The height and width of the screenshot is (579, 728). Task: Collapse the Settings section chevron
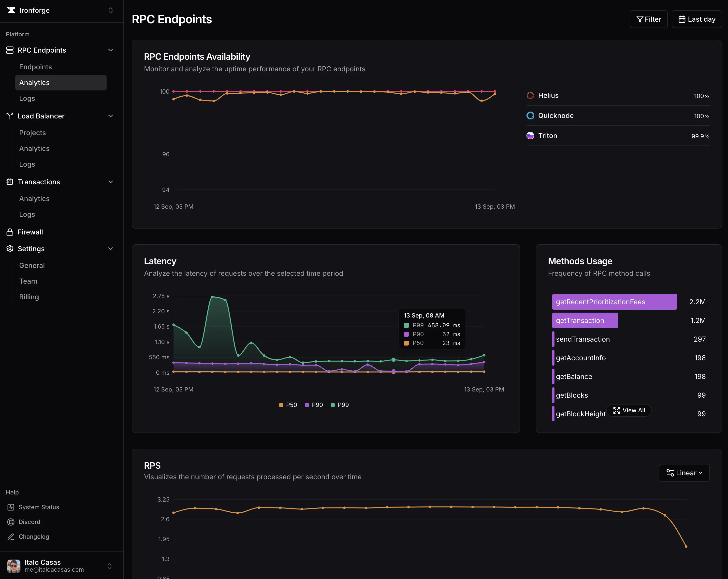tap(110, 248)
